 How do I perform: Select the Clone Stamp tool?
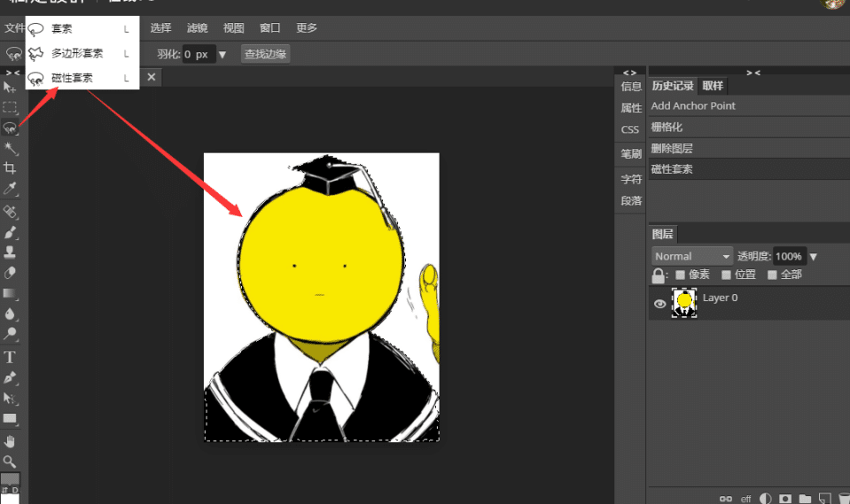point(10,252)
